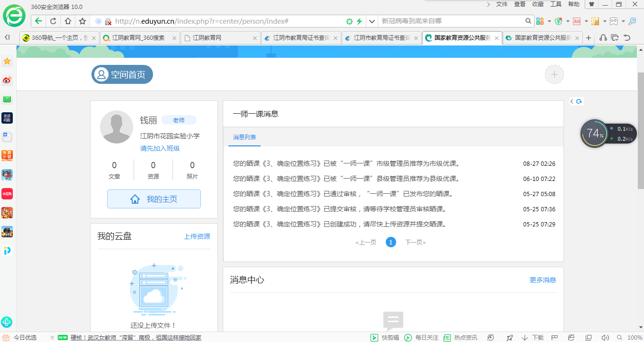Open the 文件 menu
This screenshot has width=644, height=342.
click(x=502, y=4)
